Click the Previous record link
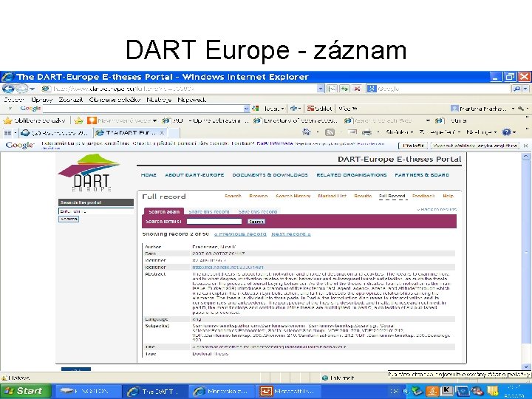Screen dimensions: 532x399 tap(240, 234)
